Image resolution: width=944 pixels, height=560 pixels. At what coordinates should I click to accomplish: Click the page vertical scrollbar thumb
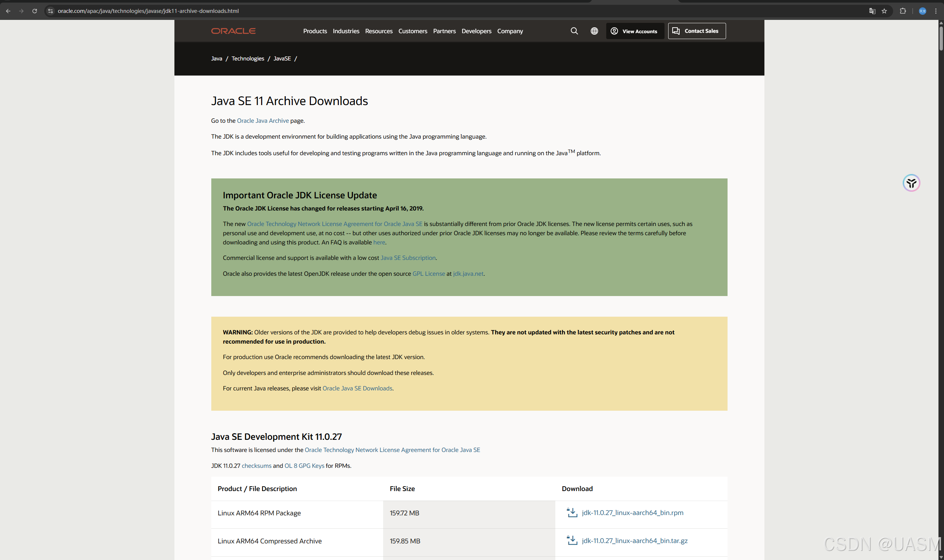click(941, 38)
